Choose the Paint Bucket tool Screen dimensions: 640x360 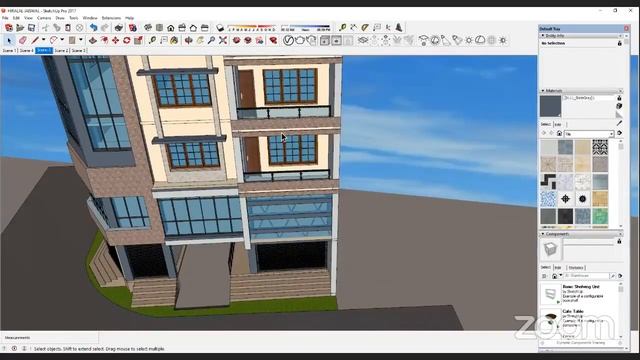point(174,40)
